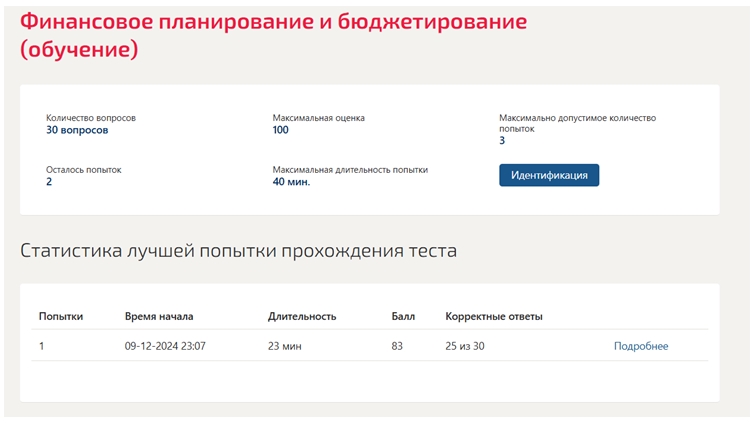Click the Статистика лучшей попытки heading
751x431 pixels.
(239, 251)
